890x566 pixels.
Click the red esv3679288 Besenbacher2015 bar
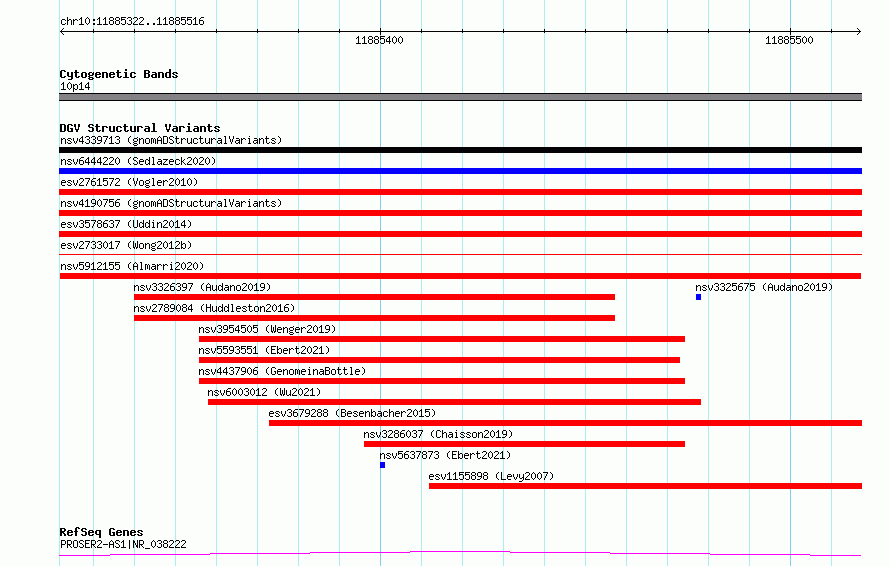(565, 423)
